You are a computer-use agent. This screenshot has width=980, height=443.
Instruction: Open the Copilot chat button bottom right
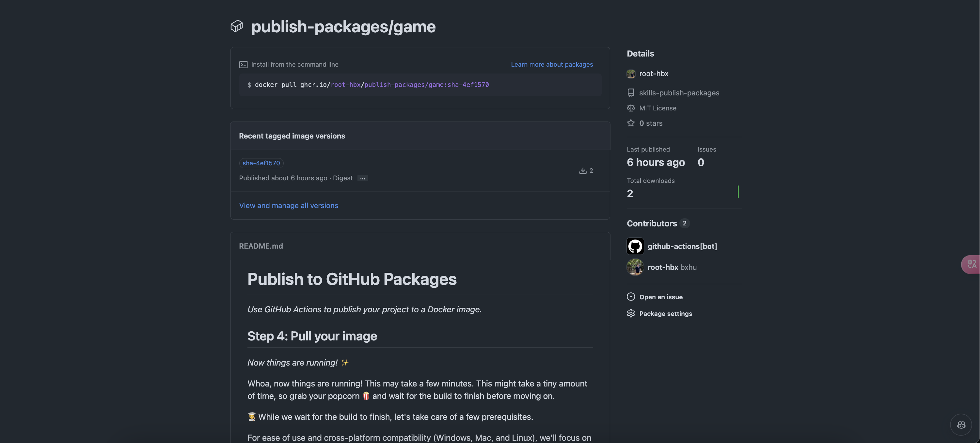(961, 424)
